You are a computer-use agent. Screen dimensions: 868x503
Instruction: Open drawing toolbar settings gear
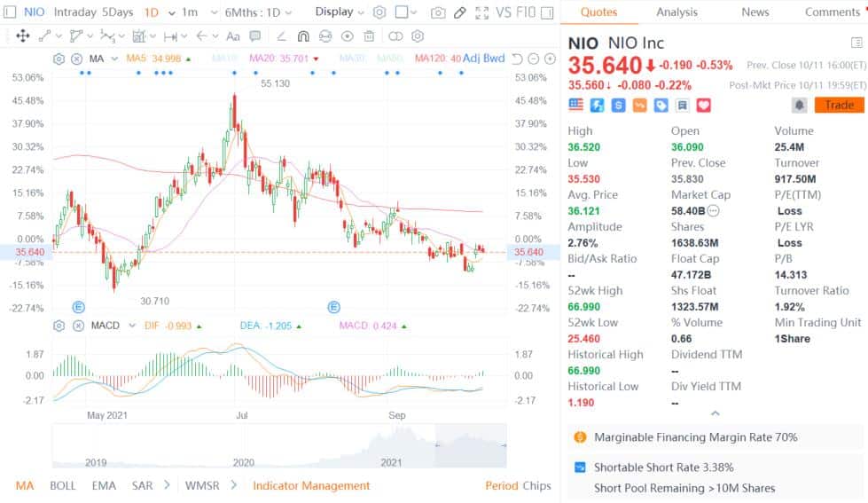point(418,36)
